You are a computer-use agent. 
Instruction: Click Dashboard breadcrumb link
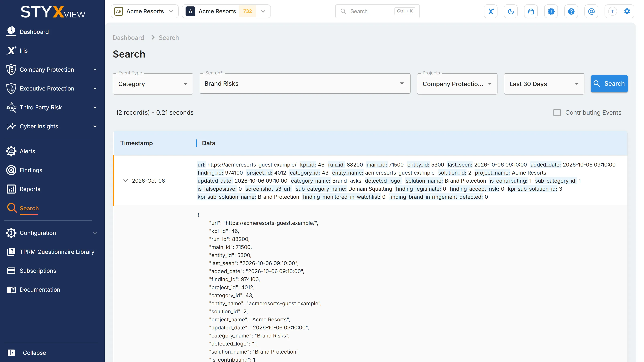point(128,38)
